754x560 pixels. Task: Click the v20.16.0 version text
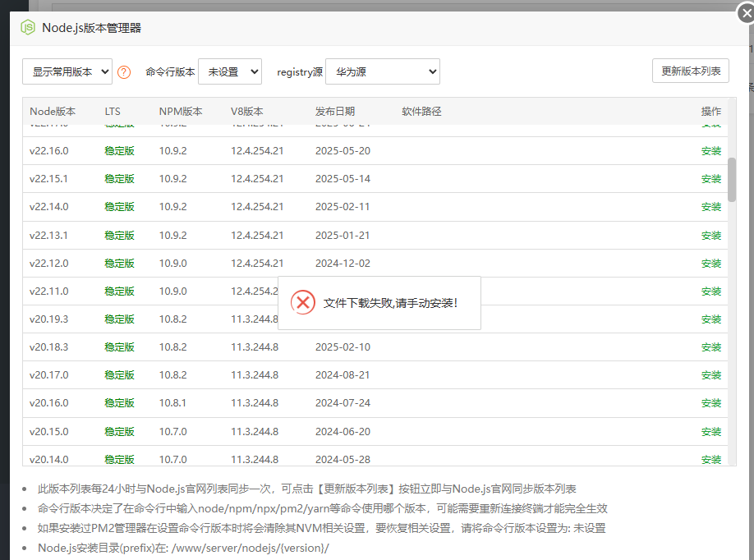coord(49,403)
